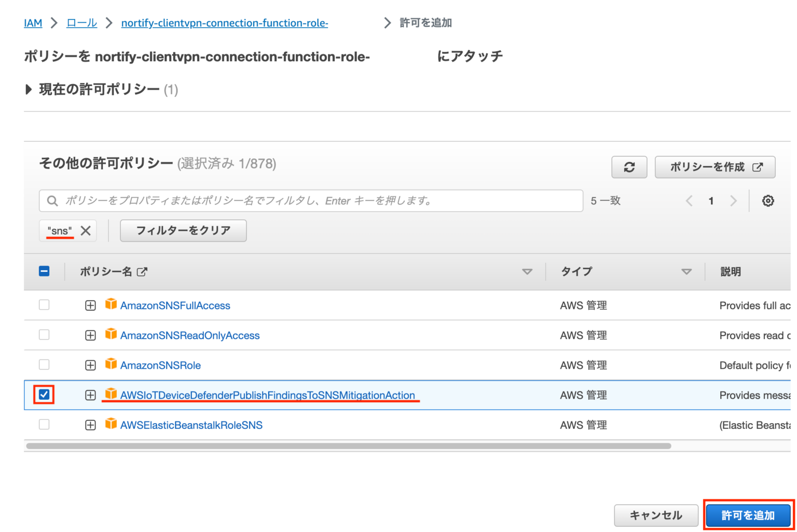The height and width of the screenshot is (532, 797).
Task: Click the 許可を追加 button
Action: (748, 515)
